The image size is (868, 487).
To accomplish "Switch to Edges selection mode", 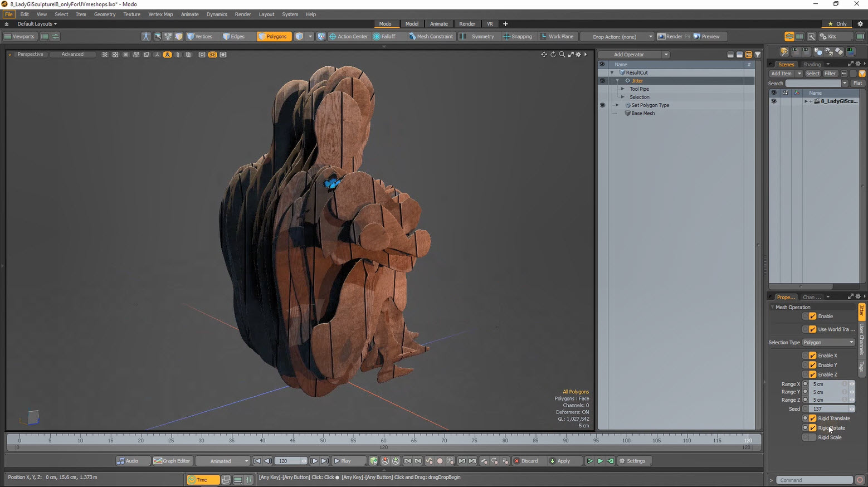I will pyautogui.click(x=235, y=36).
